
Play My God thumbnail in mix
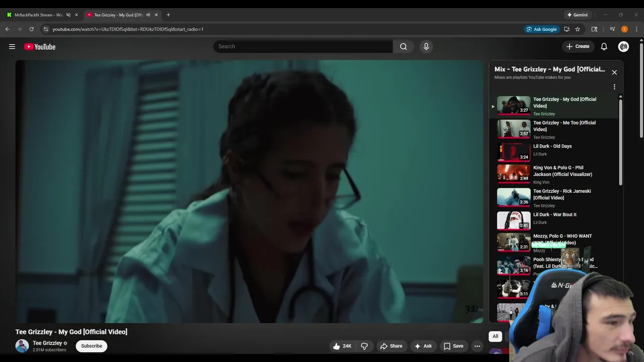(x=514, y=105)
